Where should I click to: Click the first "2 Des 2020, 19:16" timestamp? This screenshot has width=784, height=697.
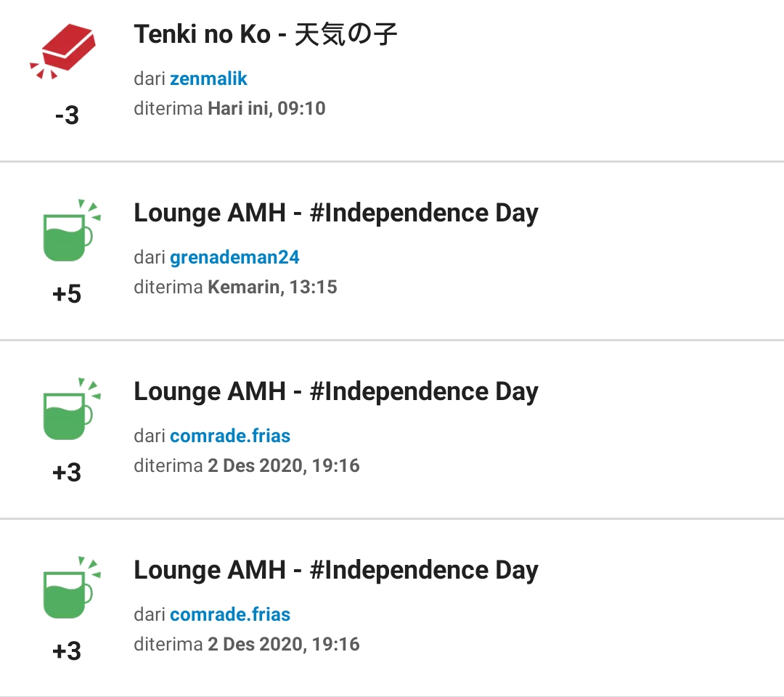tap(283, 465)
